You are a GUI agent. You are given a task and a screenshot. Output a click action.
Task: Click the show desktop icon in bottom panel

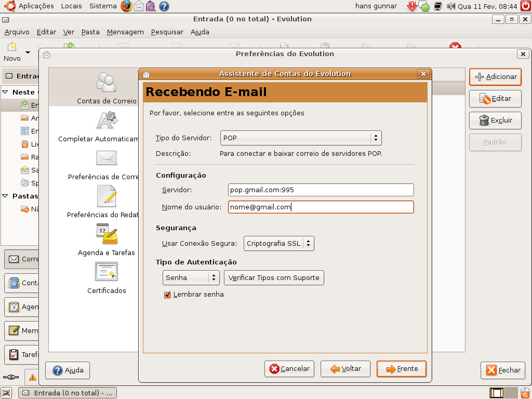(6, 393)
